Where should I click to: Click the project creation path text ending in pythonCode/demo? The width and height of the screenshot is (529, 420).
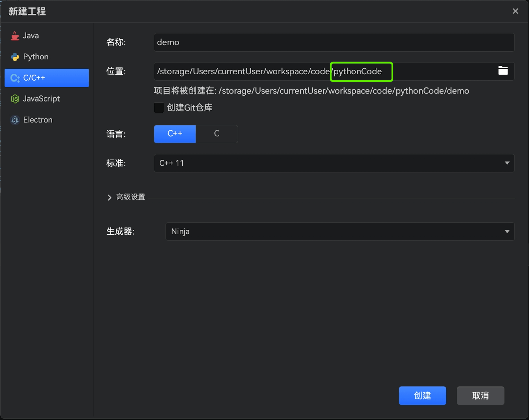pyautogui.click(x=311, y=91)
